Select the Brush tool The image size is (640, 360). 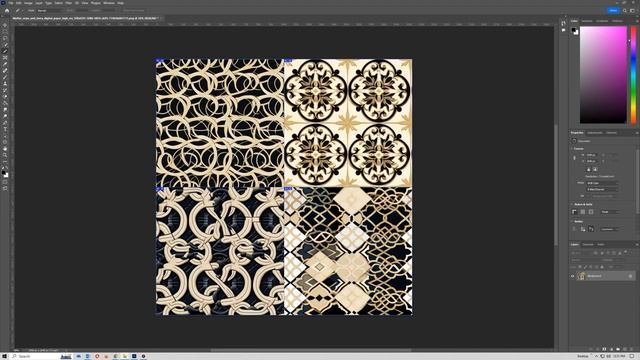pyautogui.click(x=5, y=77)
